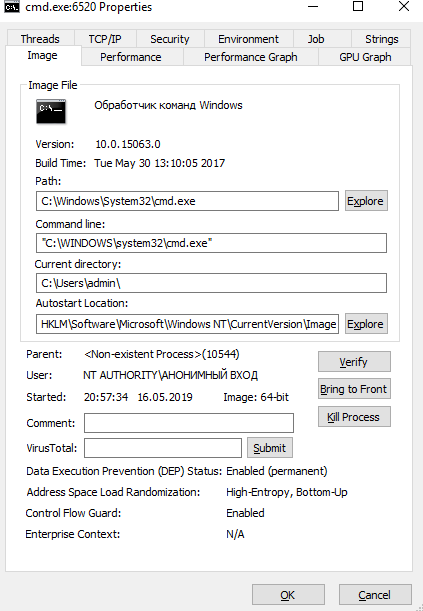Click the Current directory field
Image resolution: width=423 pixels, height=611 pixels.
pyautogui.click(x=212, y=283)
